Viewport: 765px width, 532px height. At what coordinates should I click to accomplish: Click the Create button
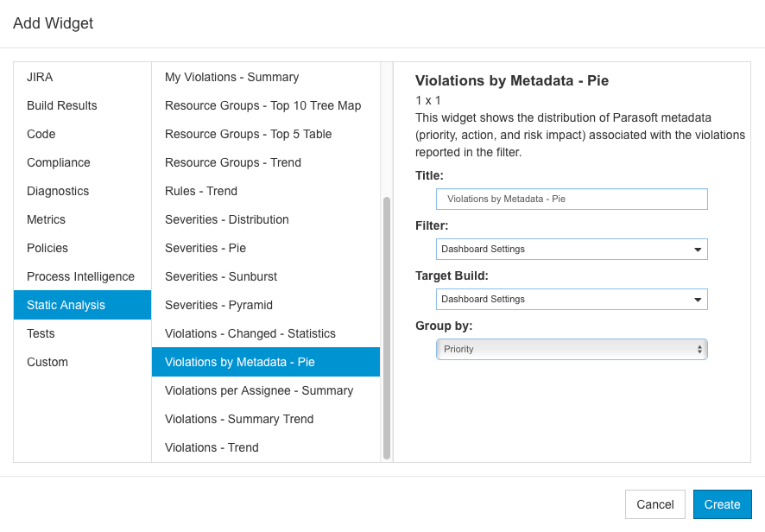click(x=722, y=504)
